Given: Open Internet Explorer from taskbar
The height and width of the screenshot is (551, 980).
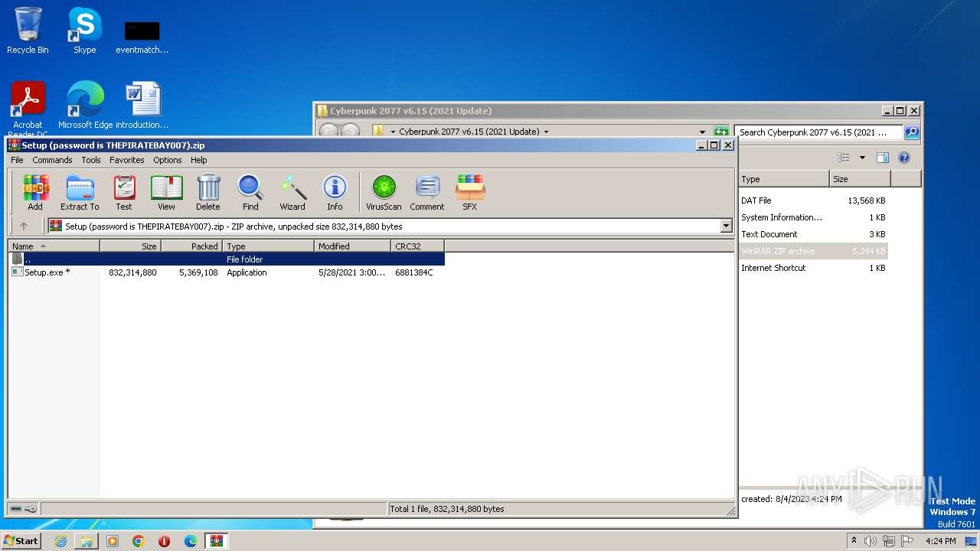Looking at the screenshot, I should pyautogui.click(x=60, y=541).
